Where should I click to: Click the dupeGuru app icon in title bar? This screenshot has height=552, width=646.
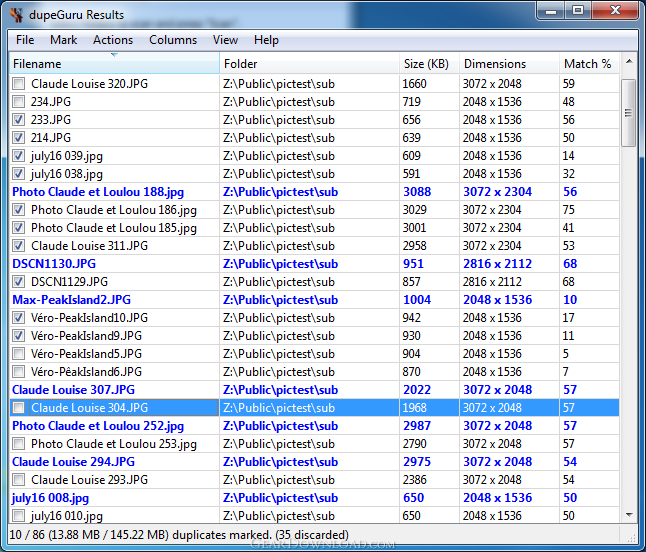pos(16,14)
